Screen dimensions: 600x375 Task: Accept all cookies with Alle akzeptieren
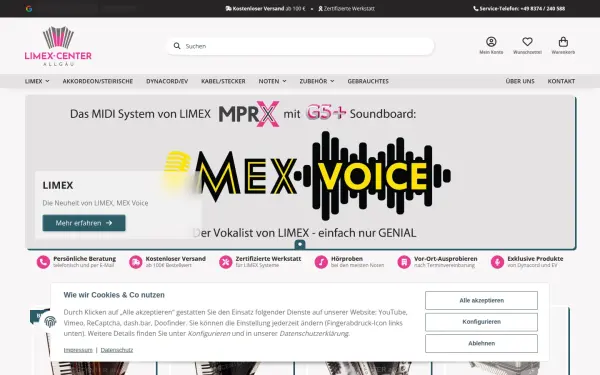click(x=481, y=300)
